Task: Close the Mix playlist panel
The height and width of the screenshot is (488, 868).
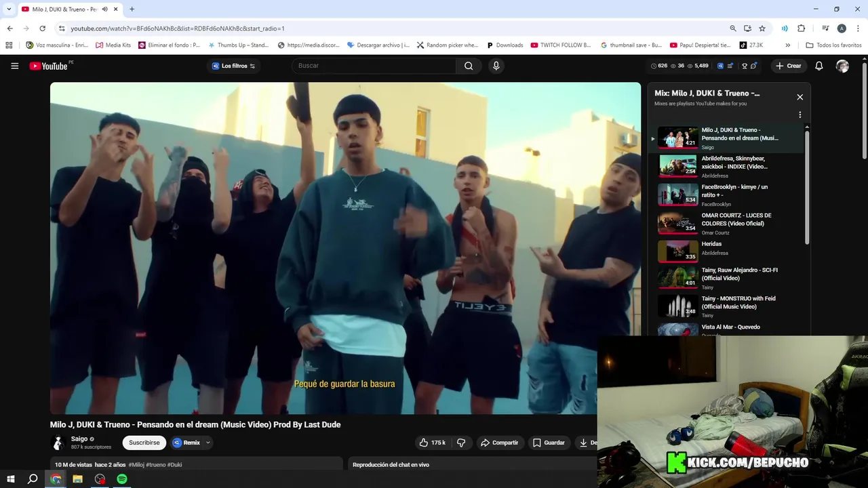Action: [x=800, y=97]
